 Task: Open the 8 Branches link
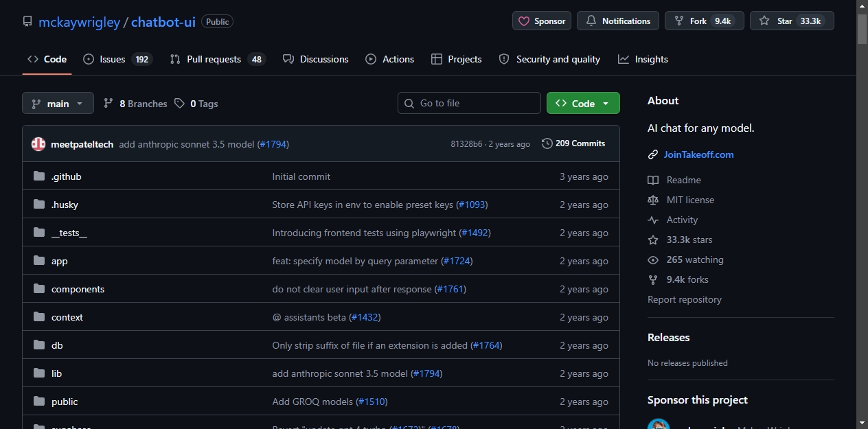pos(135,103)
